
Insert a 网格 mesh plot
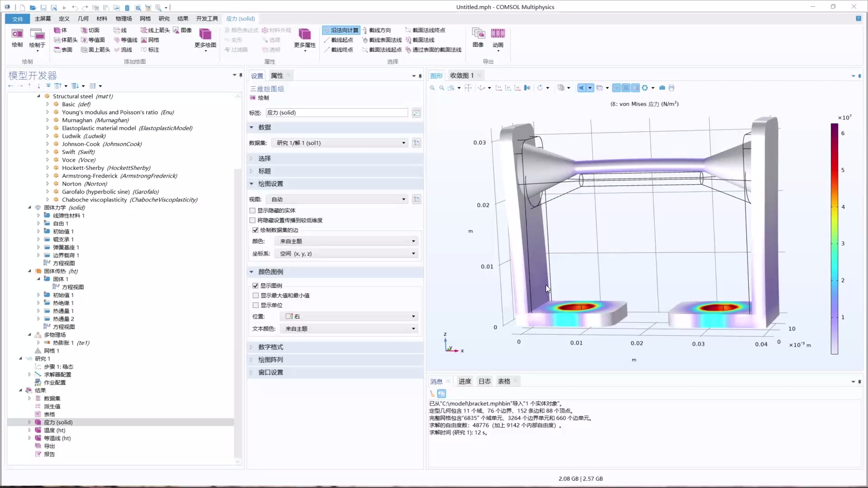151,40
